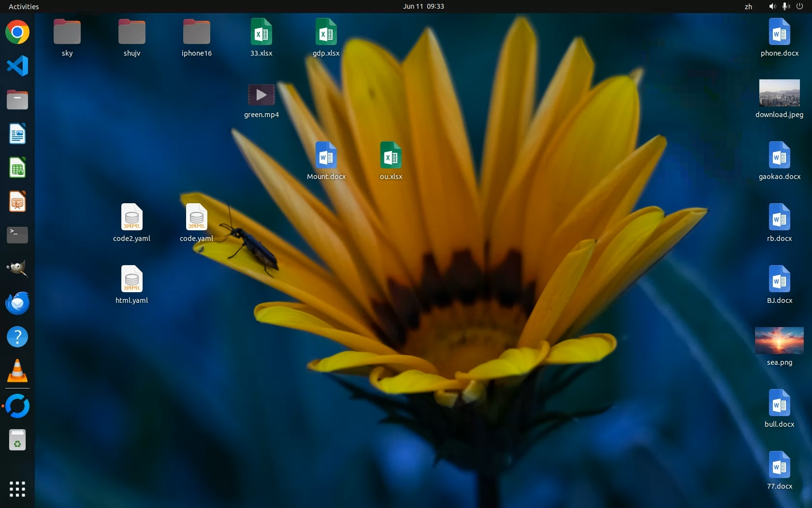Select the green.mp4 video file

[x=261, y=95]
